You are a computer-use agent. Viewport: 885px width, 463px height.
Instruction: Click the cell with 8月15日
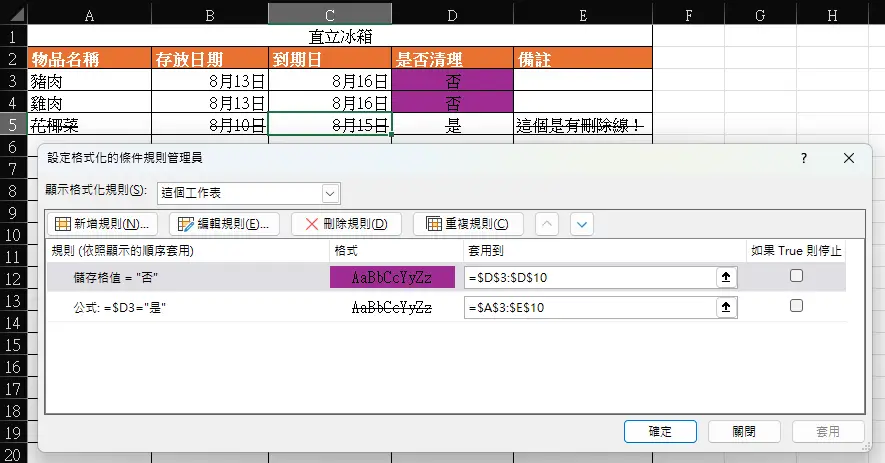330,125
